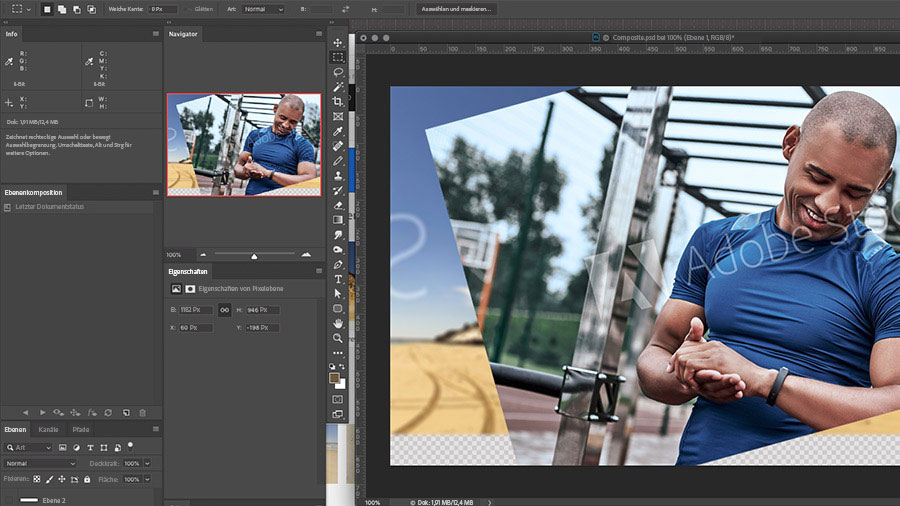
Task: Swap foreground and background colors
Action: coord(342,367)
